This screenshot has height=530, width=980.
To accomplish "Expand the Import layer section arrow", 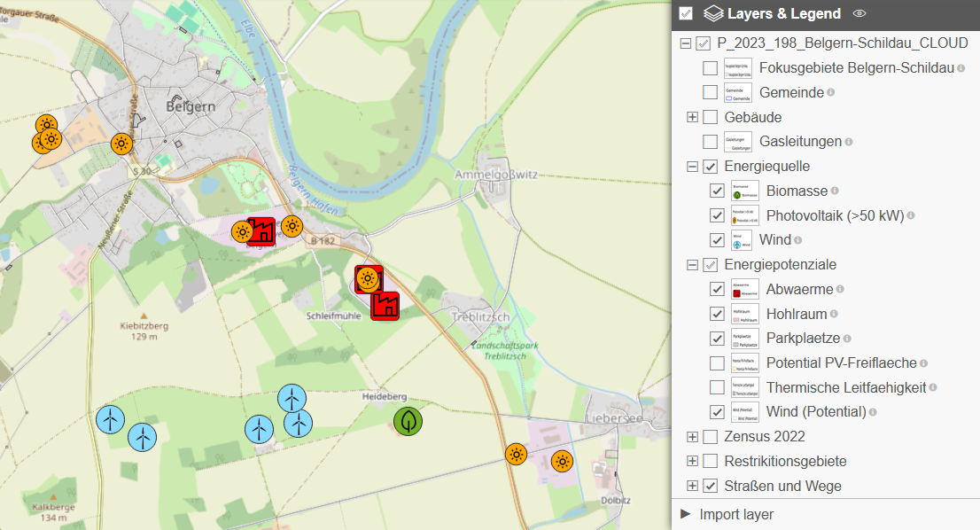I will (x=686, y=514).
